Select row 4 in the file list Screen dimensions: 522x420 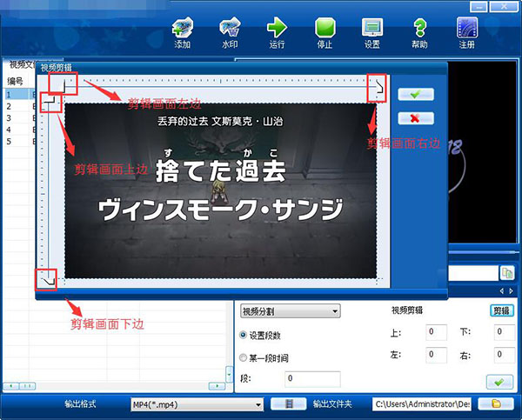coord(19,130)
